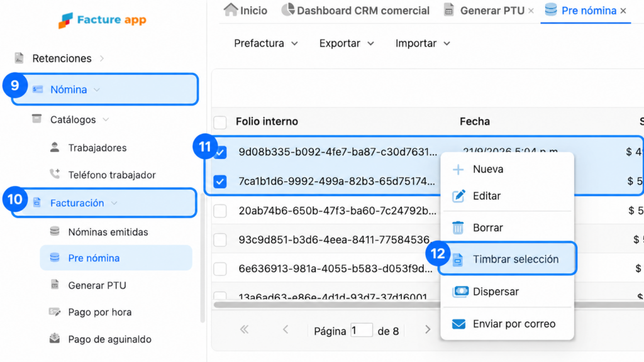Click the Página number input field
This screenshot has width=644, height=362.
click(362, 331)
